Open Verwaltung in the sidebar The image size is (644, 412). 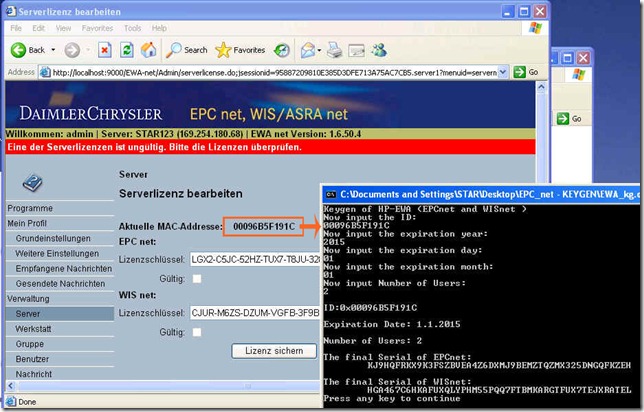[x=28, y=299]
